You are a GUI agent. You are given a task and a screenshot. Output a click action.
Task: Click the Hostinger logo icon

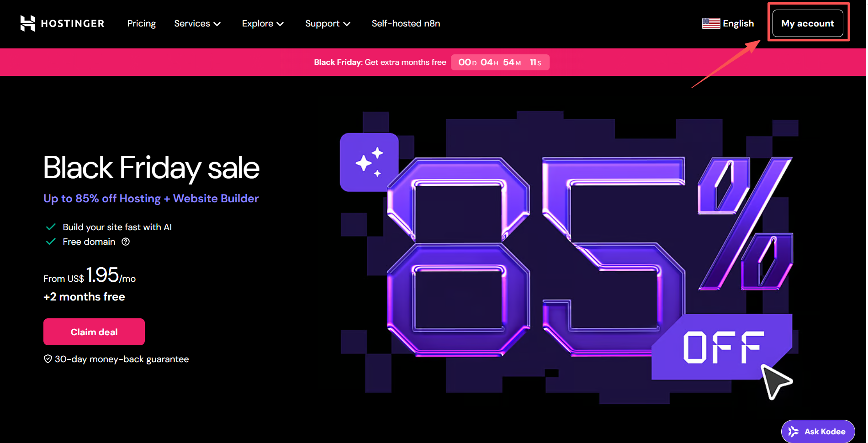point(27,23)
